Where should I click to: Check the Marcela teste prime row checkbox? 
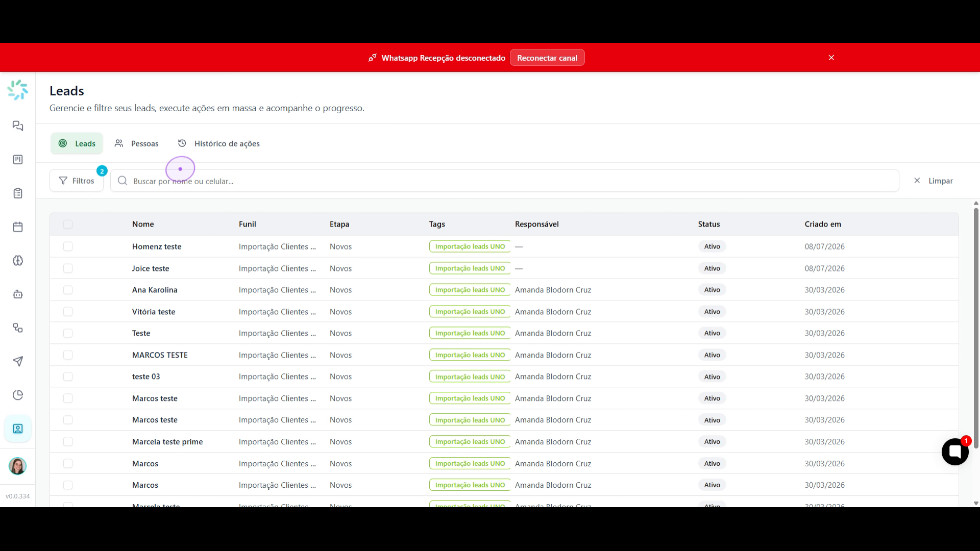coord(68,442)
